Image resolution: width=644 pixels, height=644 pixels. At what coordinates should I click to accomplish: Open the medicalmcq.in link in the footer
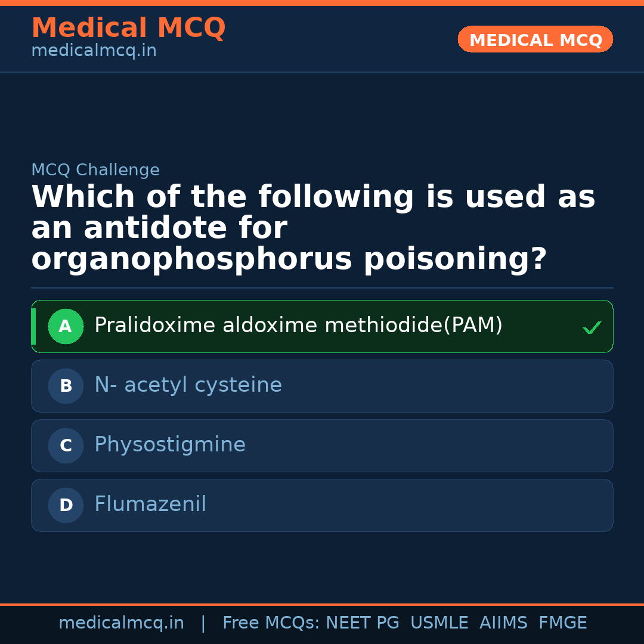click(x=121, y=623)
